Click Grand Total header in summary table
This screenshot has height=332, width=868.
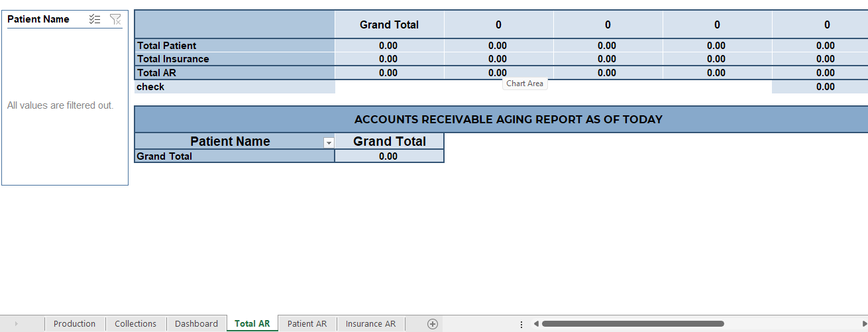pyautogui.click(x=389, y=25)
